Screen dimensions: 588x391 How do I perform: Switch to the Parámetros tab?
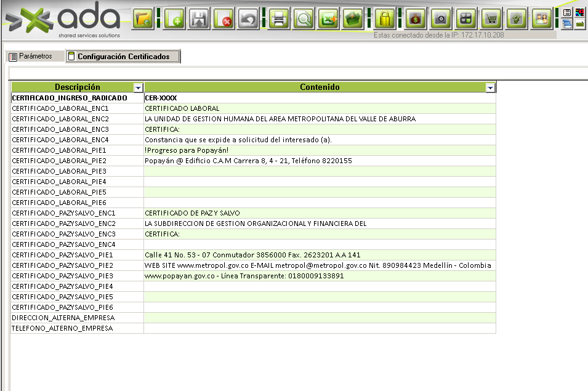(x=34, y=57)
